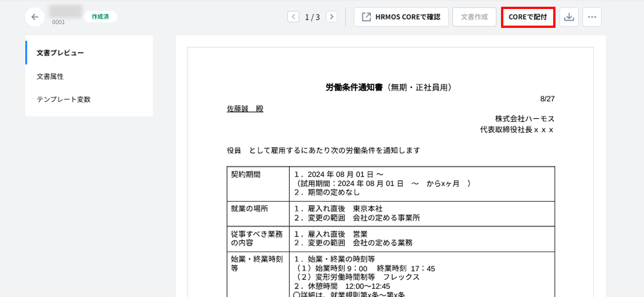Click the name 佐藤誠 殿
This screenshot has height=297, width=644.
[245, 109]
